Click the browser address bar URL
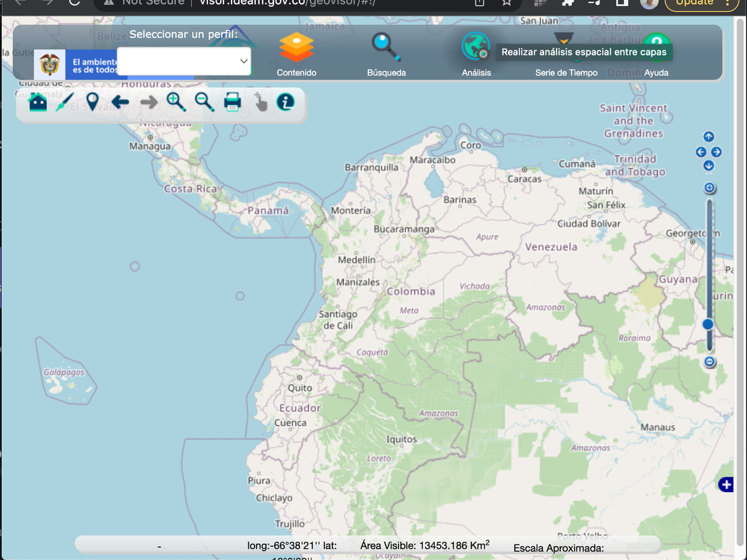Image resolution: width=747 pixels, height=560 pixels. (288, 2)
